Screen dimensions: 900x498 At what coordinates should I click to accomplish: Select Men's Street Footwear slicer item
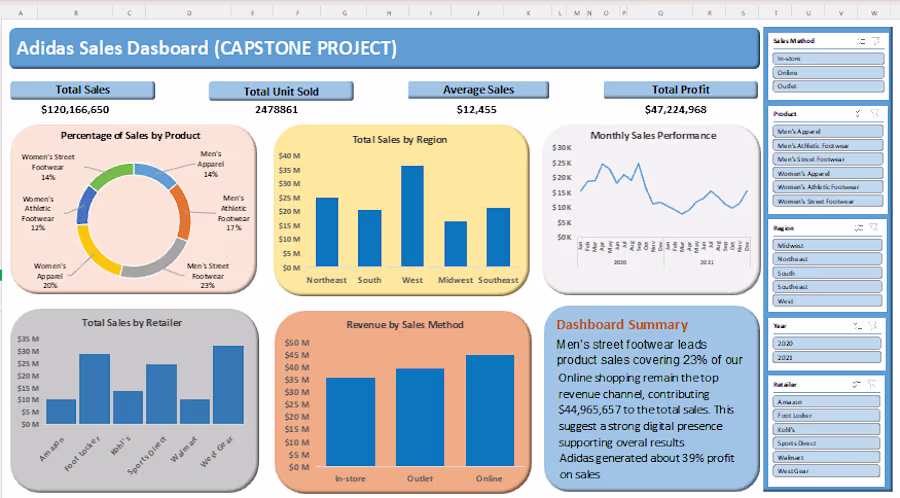828,159
